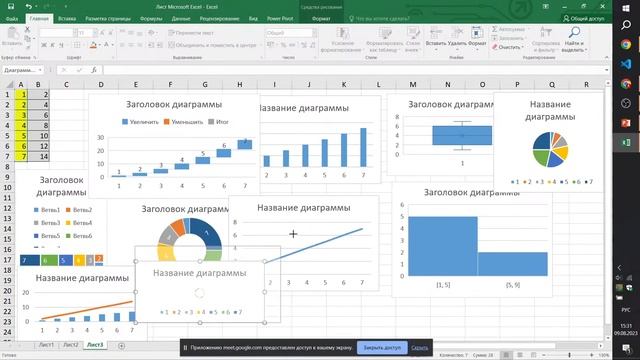
Task: Switch to sheet tab Лист2
Action: [71, 345]
